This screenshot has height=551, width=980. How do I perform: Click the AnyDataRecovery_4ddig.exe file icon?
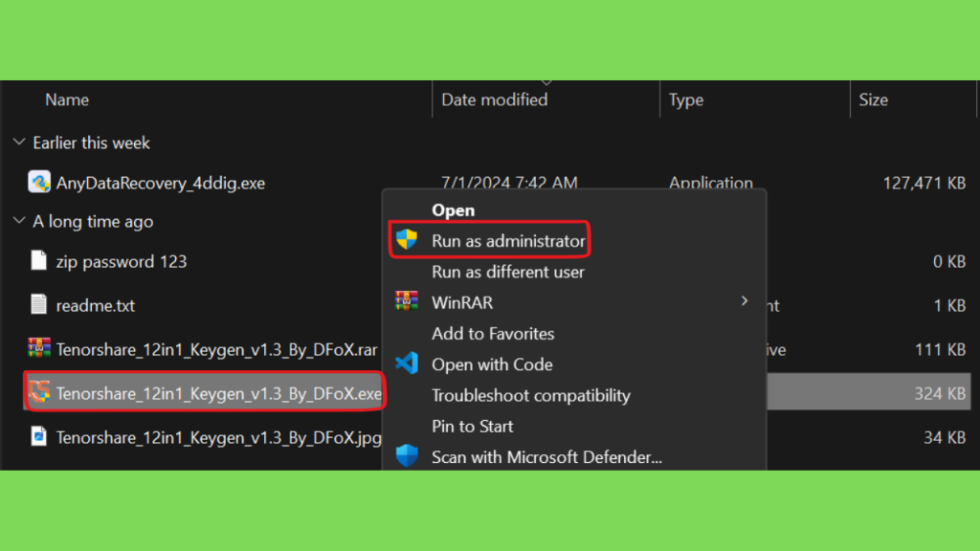38,182
